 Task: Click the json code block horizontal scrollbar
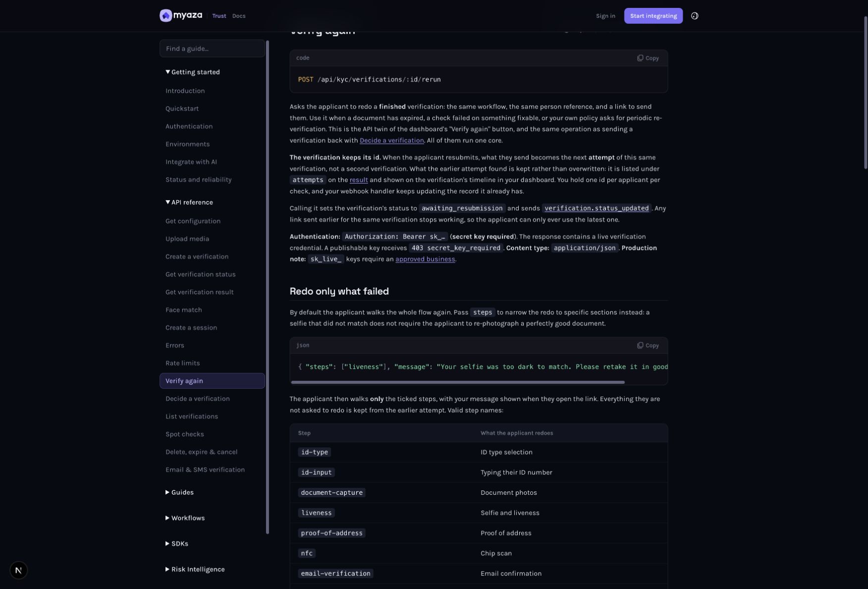click(458, 382)
